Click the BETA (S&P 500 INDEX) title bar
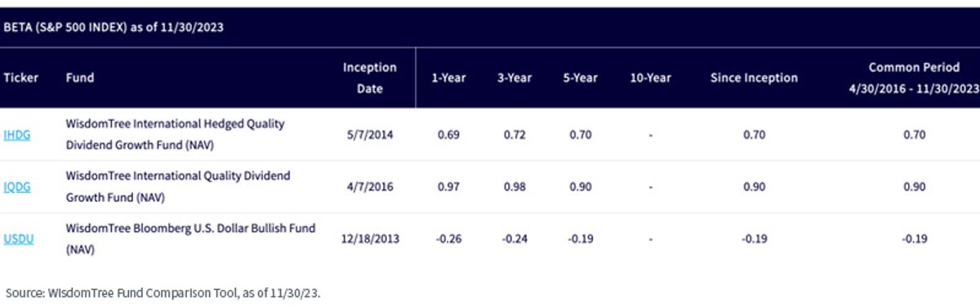 coord(490,27)
